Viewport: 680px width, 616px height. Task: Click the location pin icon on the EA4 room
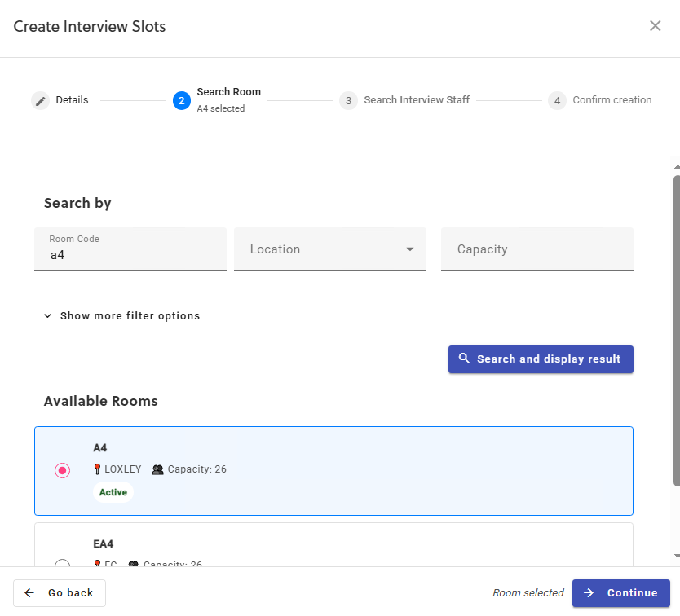point(96,564)
